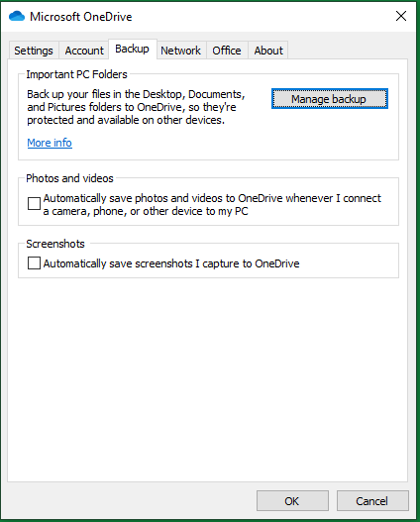Click the Manage backup button
420x522 pixels.
(330, 99)
